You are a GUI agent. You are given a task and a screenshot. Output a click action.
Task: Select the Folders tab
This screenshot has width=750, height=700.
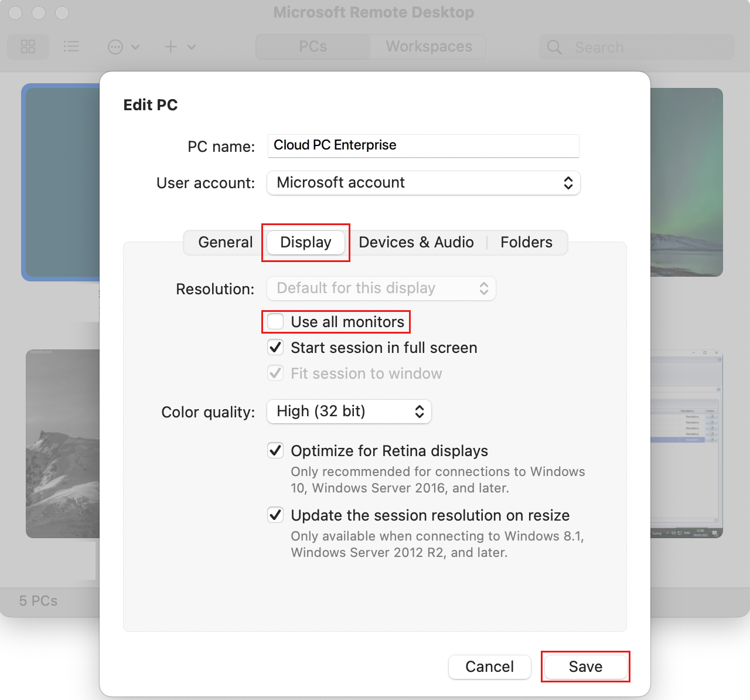[526, 242]
